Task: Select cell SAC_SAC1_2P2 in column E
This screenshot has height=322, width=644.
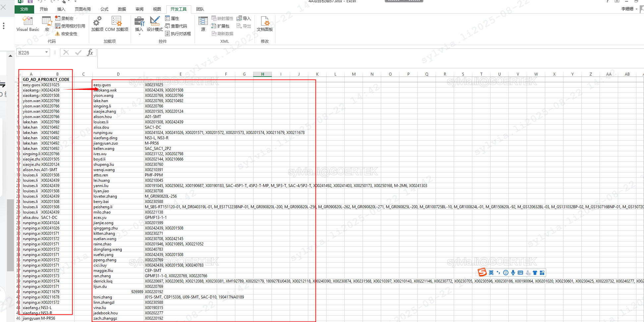Action: coord(181,149)
